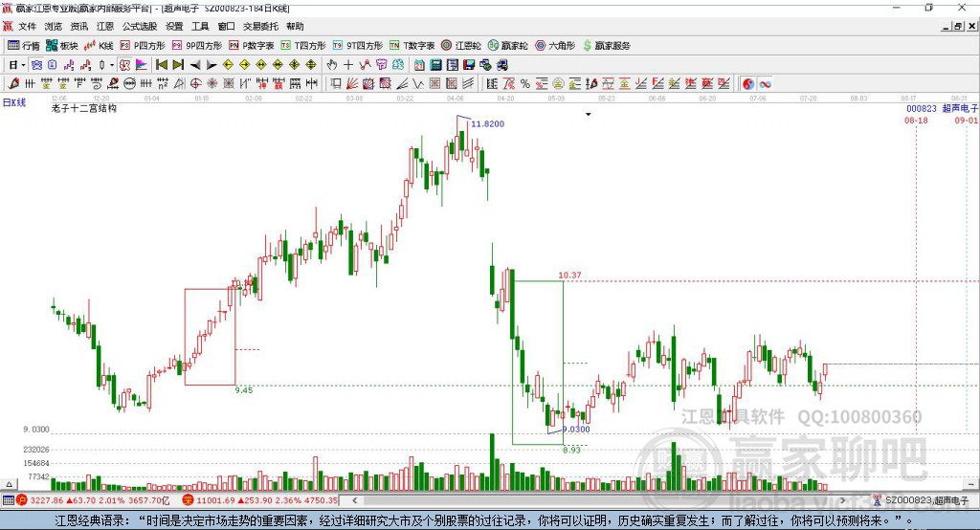Click the zigzag wave line icon
This screenshot has height=530, width=980.
(x=418, y=84)
